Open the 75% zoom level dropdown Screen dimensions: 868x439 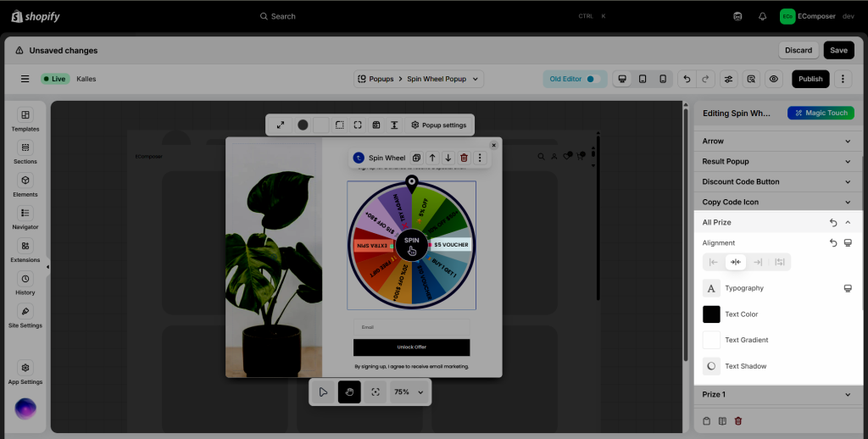409,392
